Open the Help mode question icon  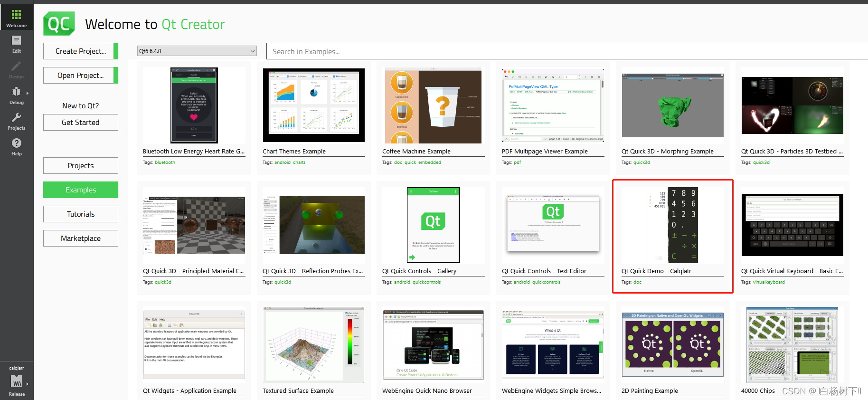pyautogui.click(x=17, y=143)
